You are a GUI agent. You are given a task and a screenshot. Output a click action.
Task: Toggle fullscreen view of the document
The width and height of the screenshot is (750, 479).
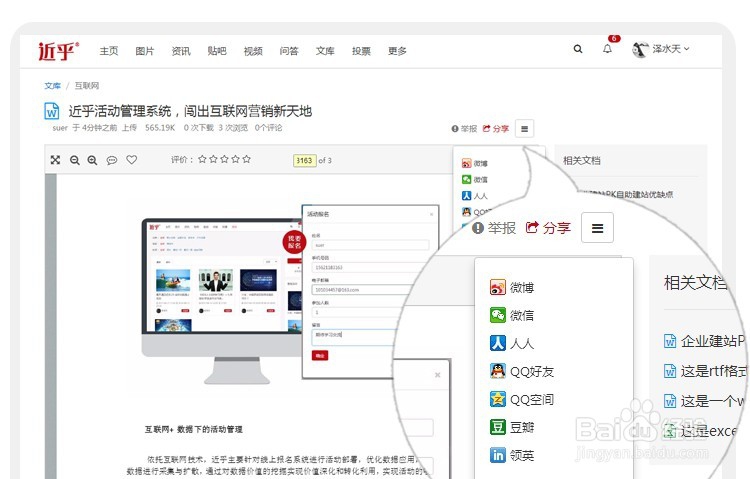(x=55, y=160)
